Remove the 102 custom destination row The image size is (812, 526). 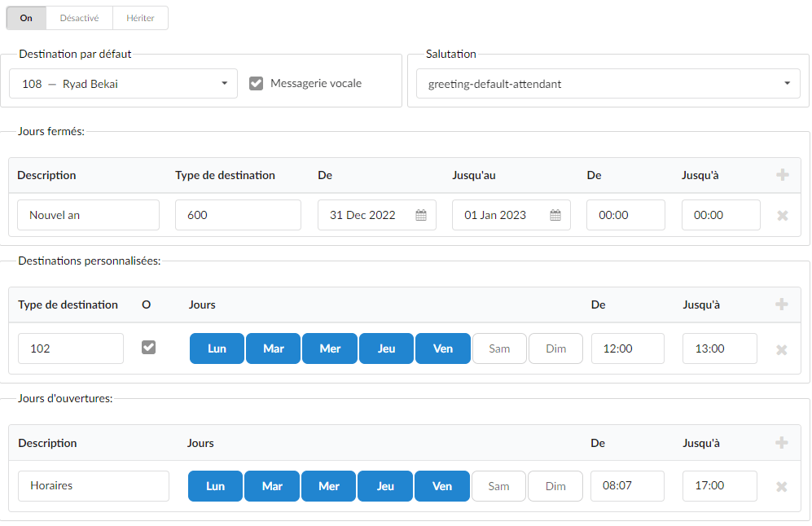click(781, 350)
